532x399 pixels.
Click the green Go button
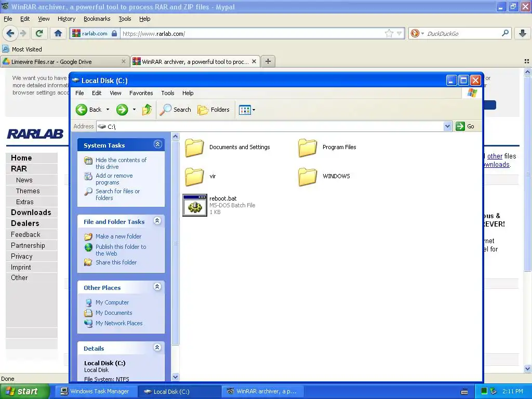pos(465,126)
